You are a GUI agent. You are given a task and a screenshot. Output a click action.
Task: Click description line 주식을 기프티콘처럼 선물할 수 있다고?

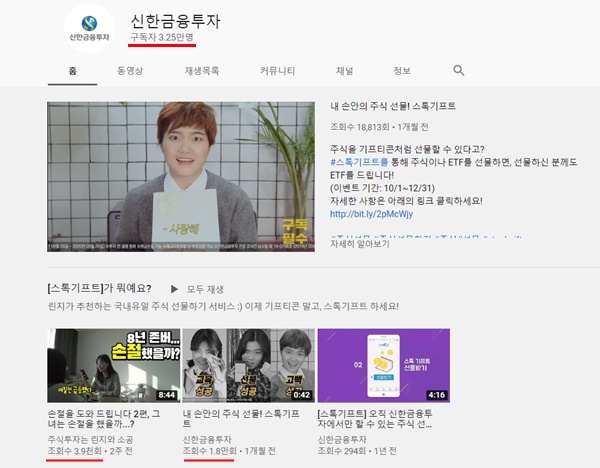pos(407,149)
